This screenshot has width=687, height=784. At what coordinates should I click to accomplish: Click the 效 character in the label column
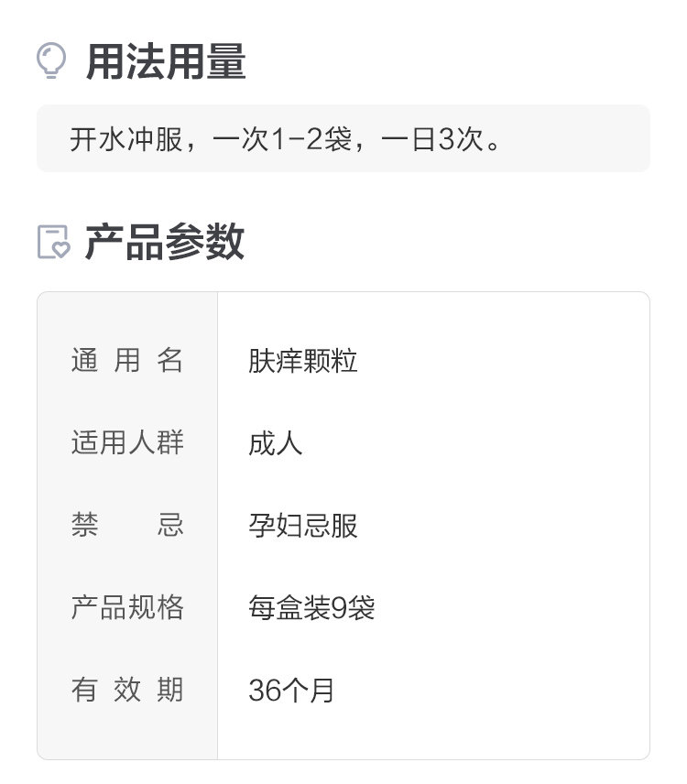127,691
